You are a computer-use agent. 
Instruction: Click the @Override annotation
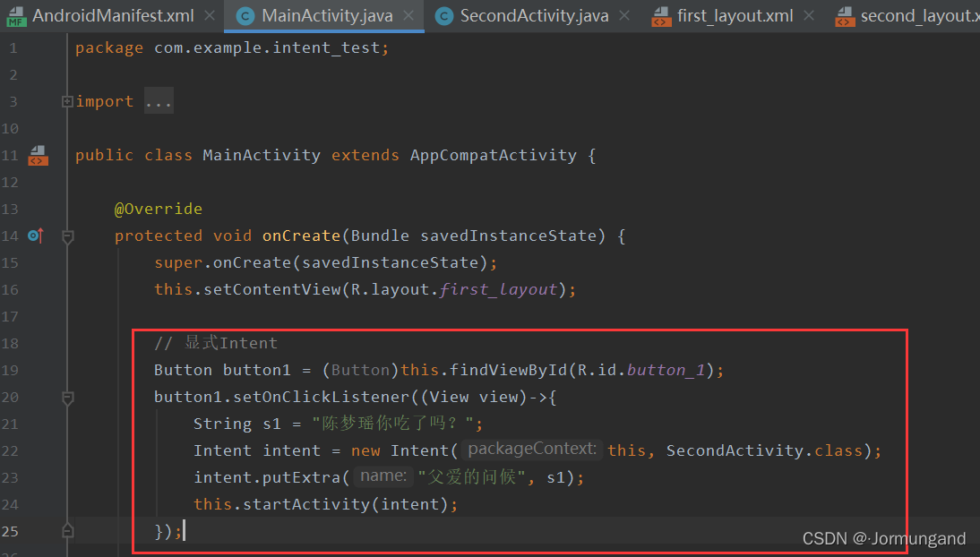click(159, 209)
